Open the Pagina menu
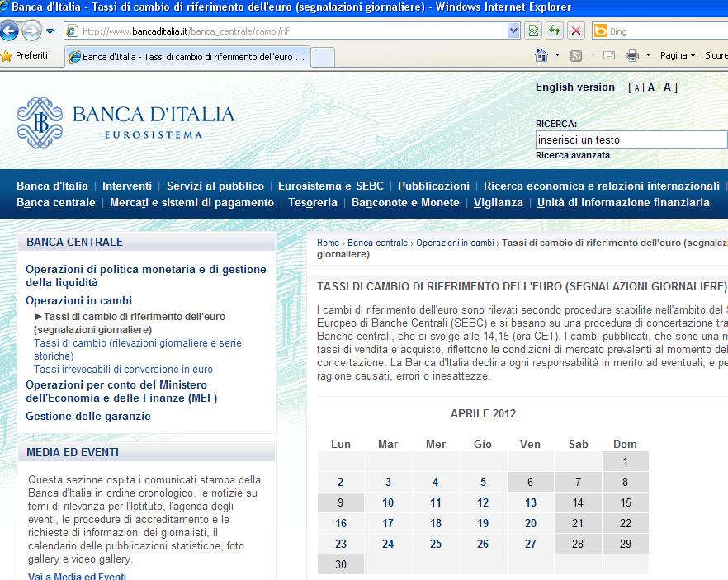The height and width of the screenshot is (580, 728). [x=678, y=55]
